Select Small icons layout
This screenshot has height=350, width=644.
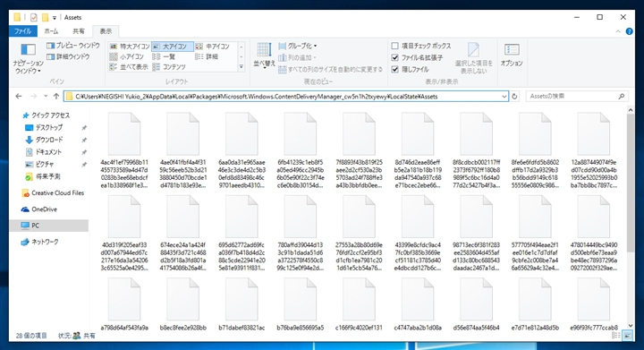click(x=127, y=56)
